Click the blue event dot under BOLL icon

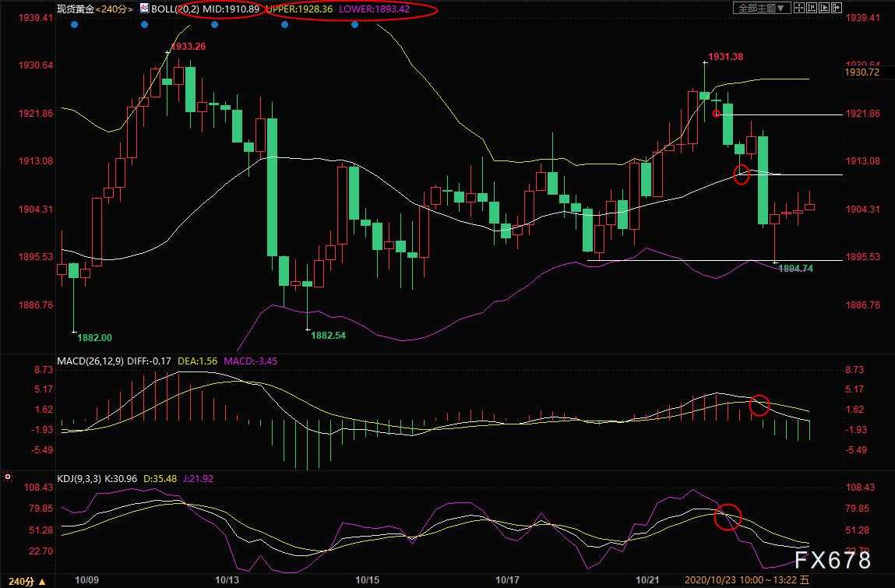144,25
